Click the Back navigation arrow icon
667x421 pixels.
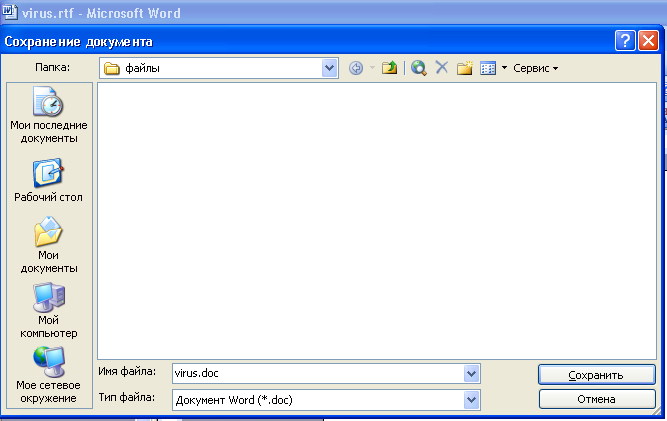356,68
